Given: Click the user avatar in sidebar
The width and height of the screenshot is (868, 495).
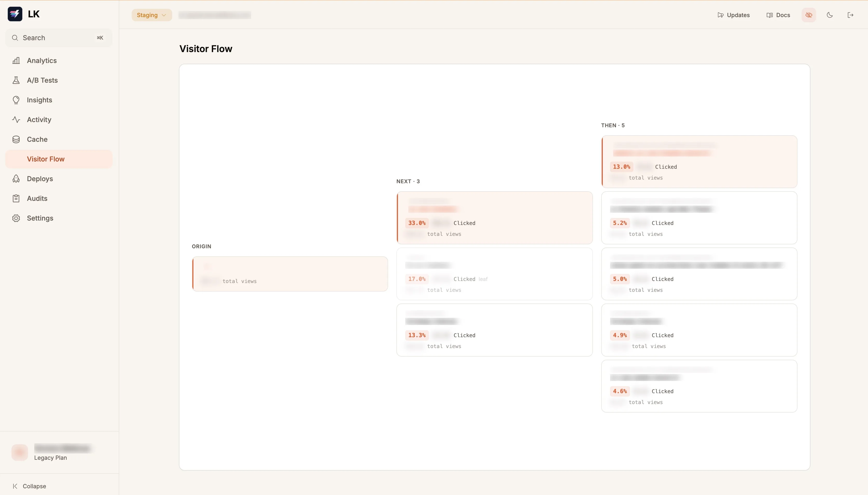Looking at the screenshot, I should click(20, 452).
